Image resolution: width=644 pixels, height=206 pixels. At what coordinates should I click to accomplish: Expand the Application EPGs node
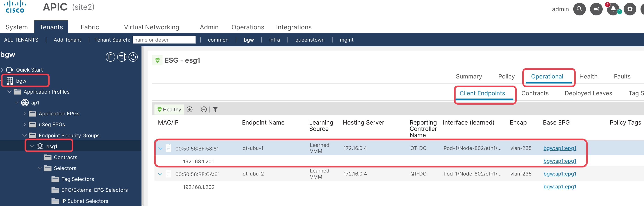[25, 114]
